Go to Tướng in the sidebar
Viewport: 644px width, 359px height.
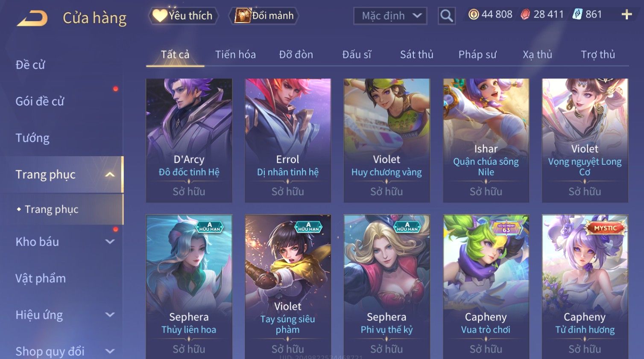click(x=32, y=138)
